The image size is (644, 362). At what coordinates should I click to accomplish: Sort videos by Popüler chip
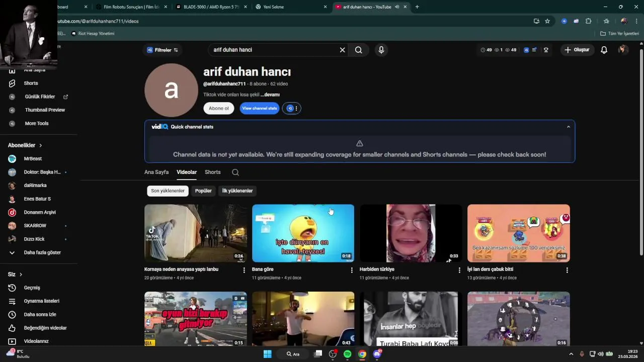click(203, 191)
